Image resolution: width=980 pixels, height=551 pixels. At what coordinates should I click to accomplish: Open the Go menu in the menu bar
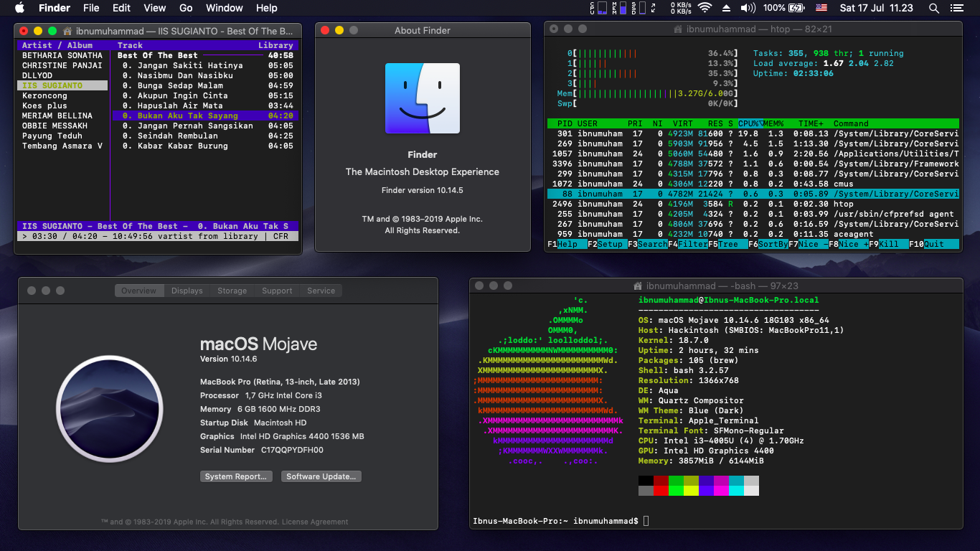click(186, 9)
